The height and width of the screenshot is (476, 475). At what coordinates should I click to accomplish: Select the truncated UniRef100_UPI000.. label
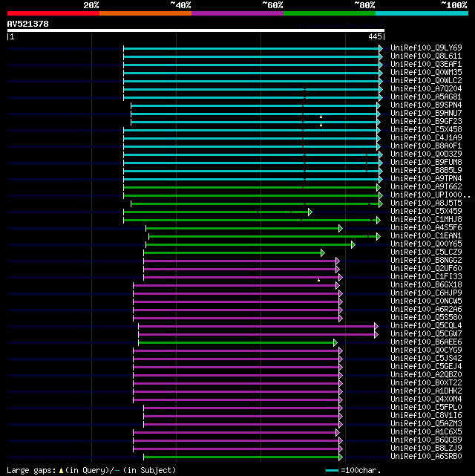tap(430, 195)
